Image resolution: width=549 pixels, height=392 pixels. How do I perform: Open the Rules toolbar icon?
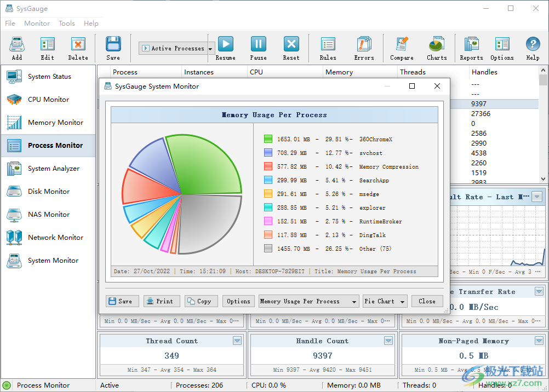pyautogui.click(x=328, y=48)
